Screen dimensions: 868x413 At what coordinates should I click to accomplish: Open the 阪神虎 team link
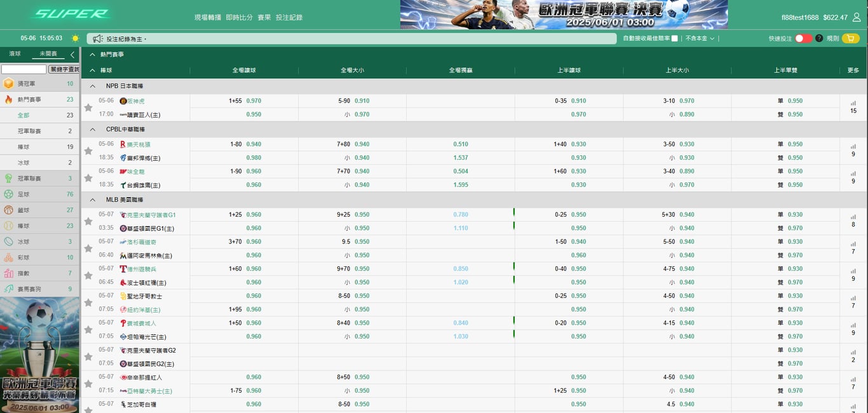pos(136,101)
